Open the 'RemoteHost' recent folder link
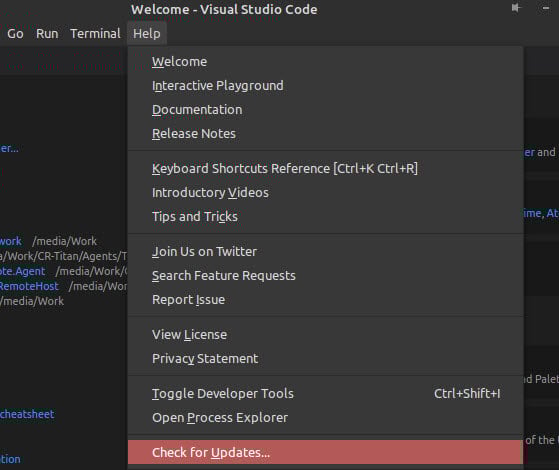The image size is (559, 470). 29,286
